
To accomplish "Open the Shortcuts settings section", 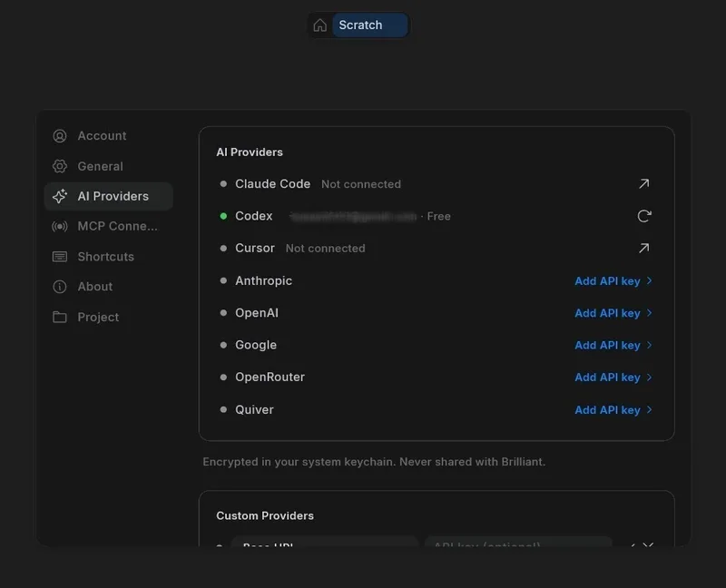I will (x=108, y=257).
